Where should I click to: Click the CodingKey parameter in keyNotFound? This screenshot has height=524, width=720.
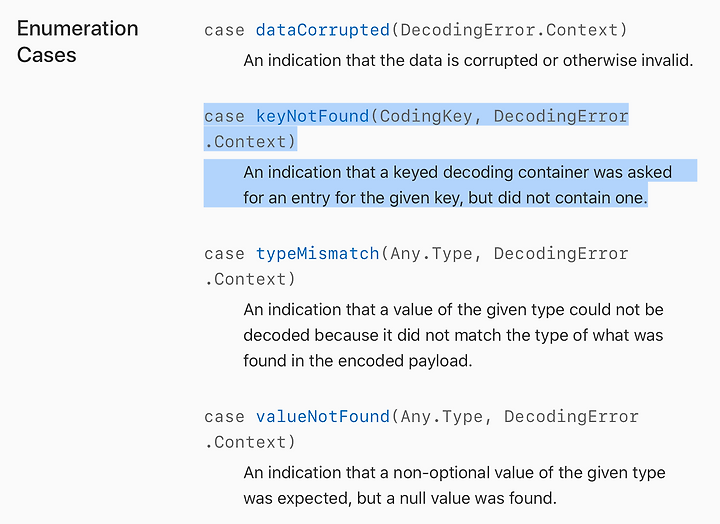point(426,116)
